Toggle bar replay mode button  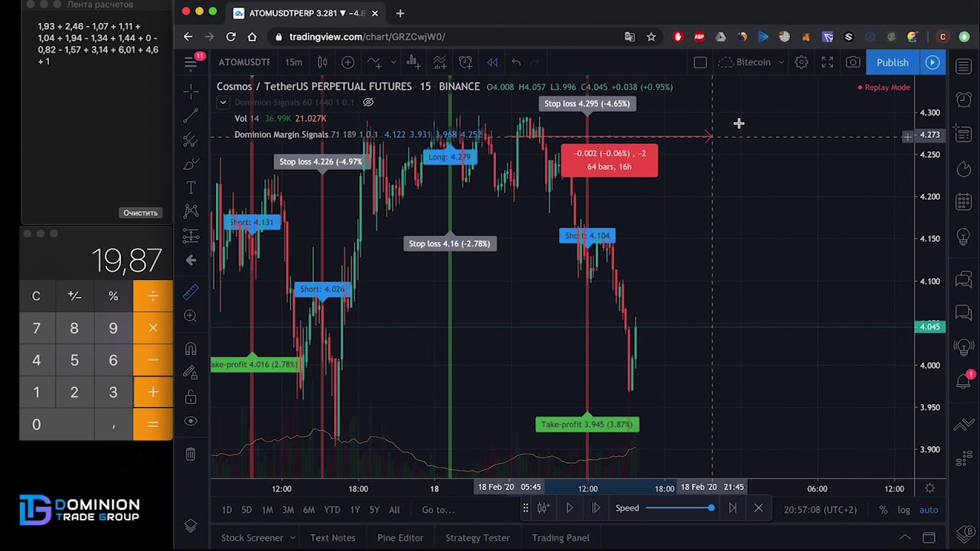pyautogui.click(x=492, y=62)
